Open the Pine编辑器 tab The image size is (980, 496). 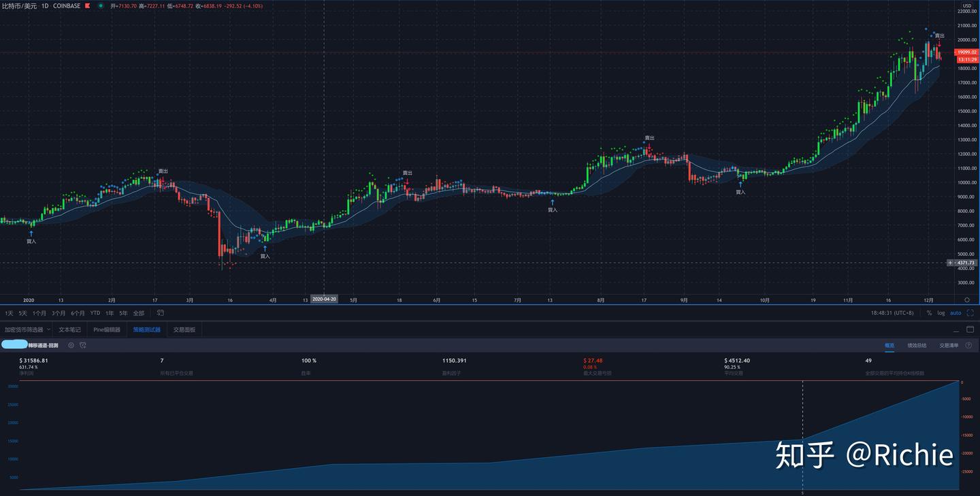108,329
